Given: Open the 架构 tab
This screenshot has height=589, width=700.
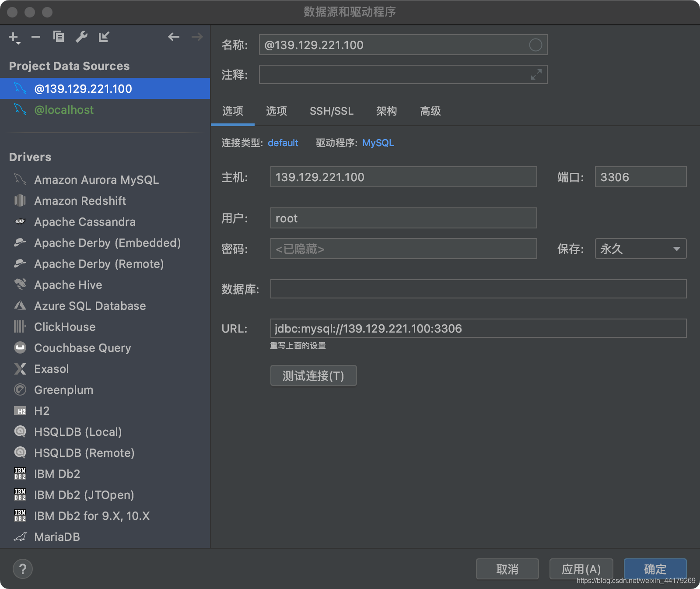Looking at the screenshot, I should (387, 111).
